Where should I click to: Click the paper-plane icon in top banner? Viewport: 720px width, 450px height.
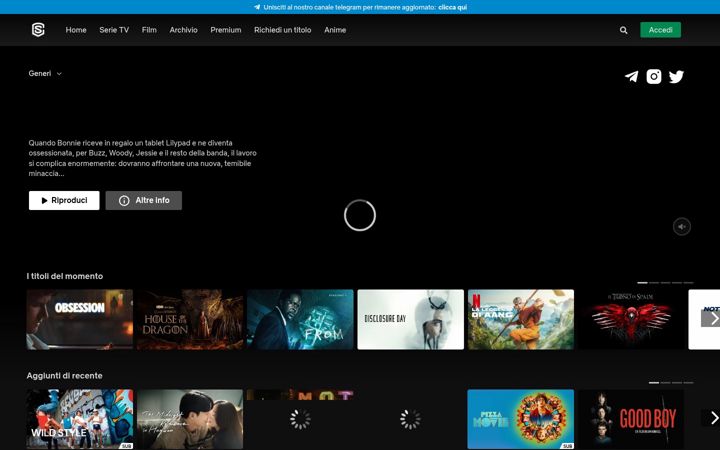pyautogui.click(x=257, y=7)
